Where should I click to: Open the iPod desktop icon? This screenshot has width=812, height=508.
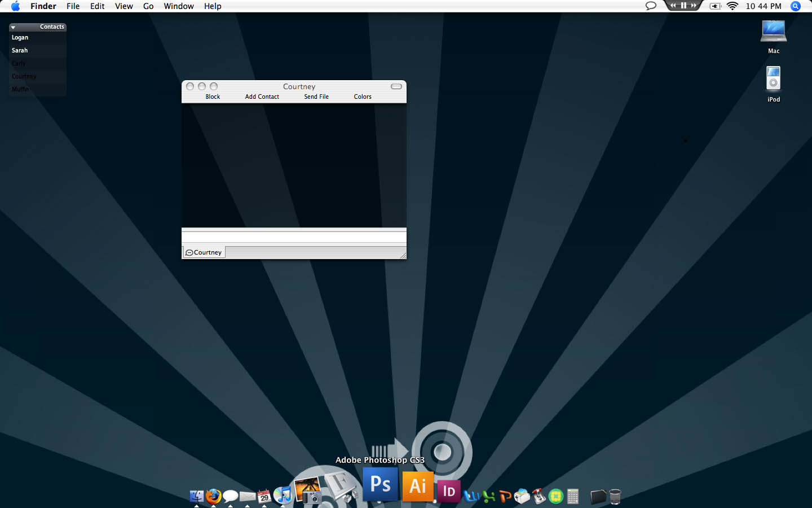coord(774,79)
